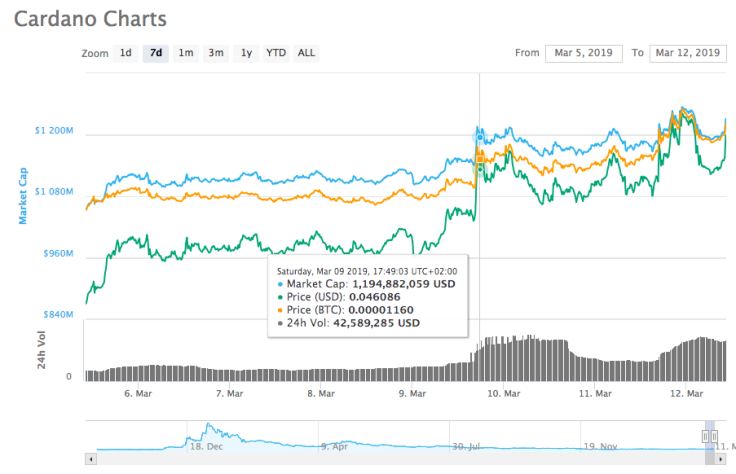
Task: Click the 19. Nov navigator label
Action: pos(600,446)
